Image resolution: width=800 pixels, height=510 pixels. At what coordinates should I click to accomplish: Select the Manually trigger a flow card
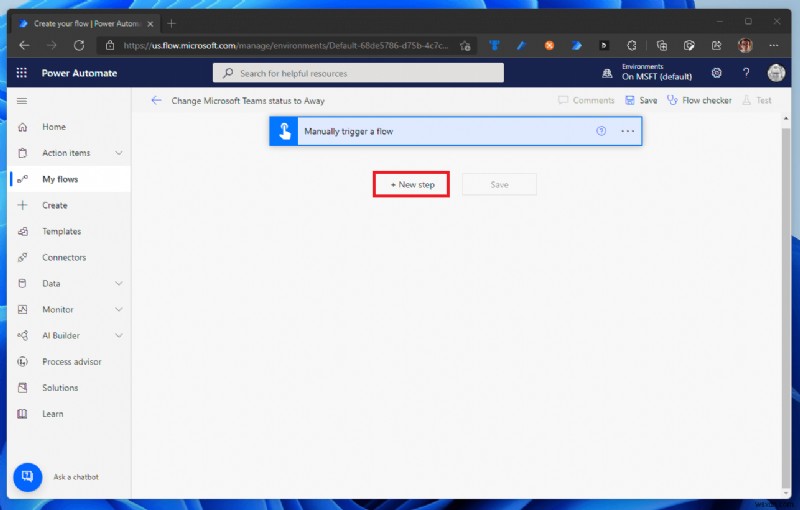point(456,131)
